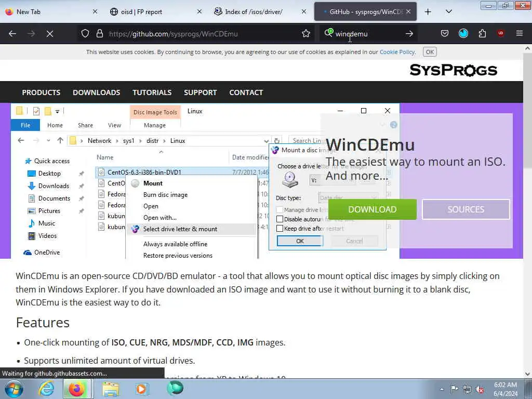This screenshot has width=532, height=399.
Task: Open the Pocket save icon
Action: pos(445,34)
